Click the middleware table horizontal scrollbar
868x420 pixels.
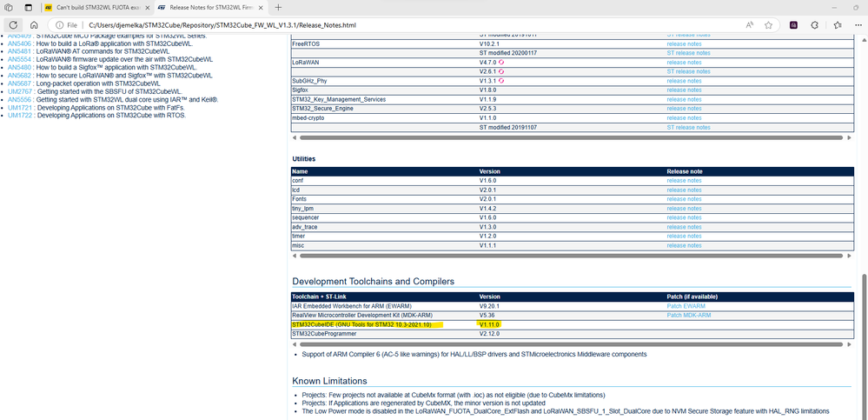point(571,137)
